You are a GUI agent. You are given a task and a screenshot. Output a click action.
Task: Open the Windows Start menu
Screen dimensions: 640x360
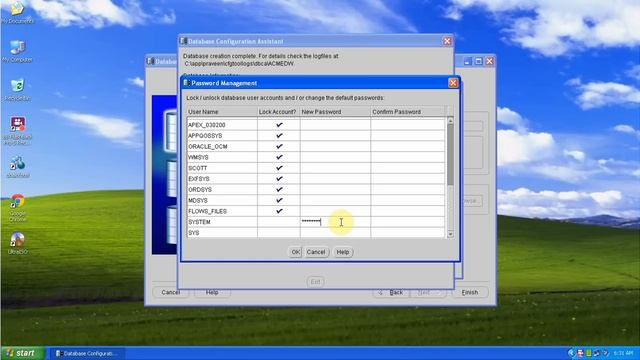22,353
